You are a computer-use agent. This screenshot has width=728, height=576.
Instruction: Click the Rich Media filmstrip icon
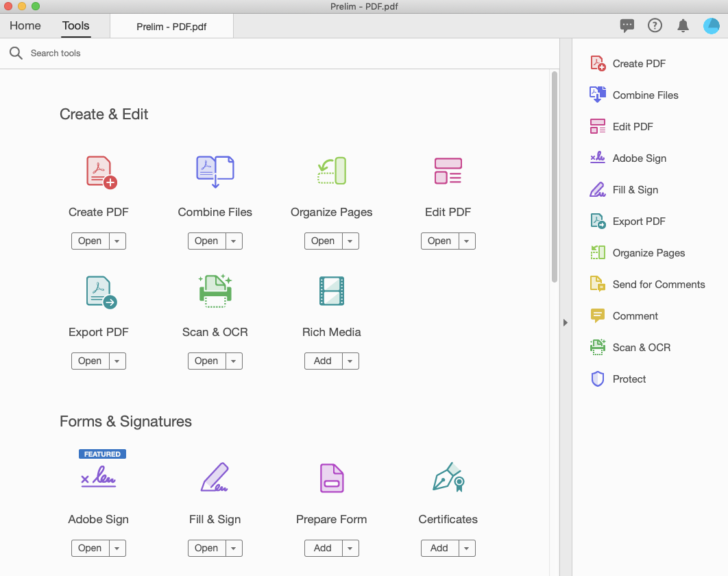(x=332, y=291)
